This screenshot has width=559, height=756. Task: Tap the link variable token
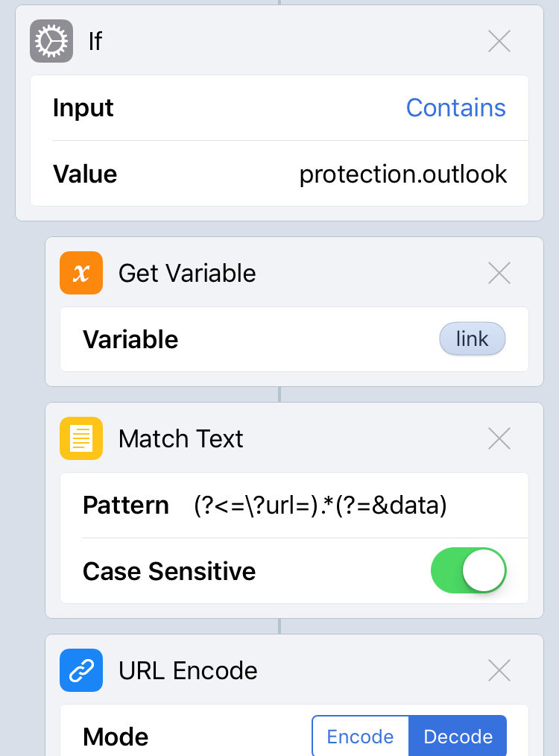[x=472, y=339]
